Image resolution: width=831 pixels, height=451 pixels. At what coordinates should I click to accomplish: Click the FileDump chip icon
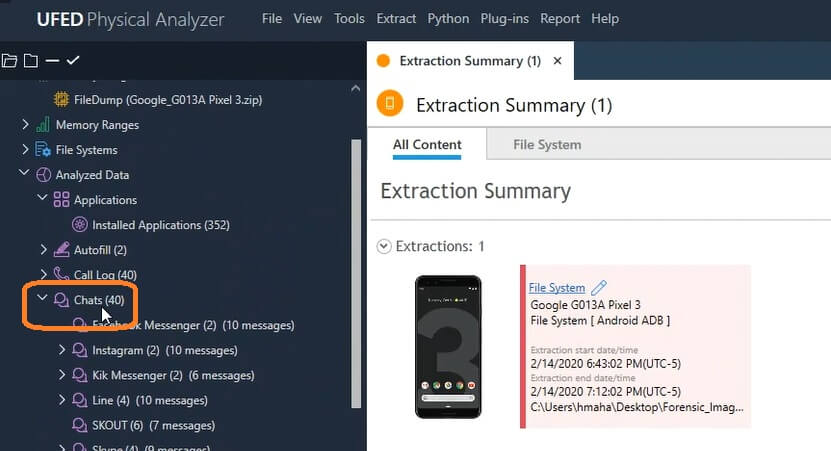pos(61,100)
